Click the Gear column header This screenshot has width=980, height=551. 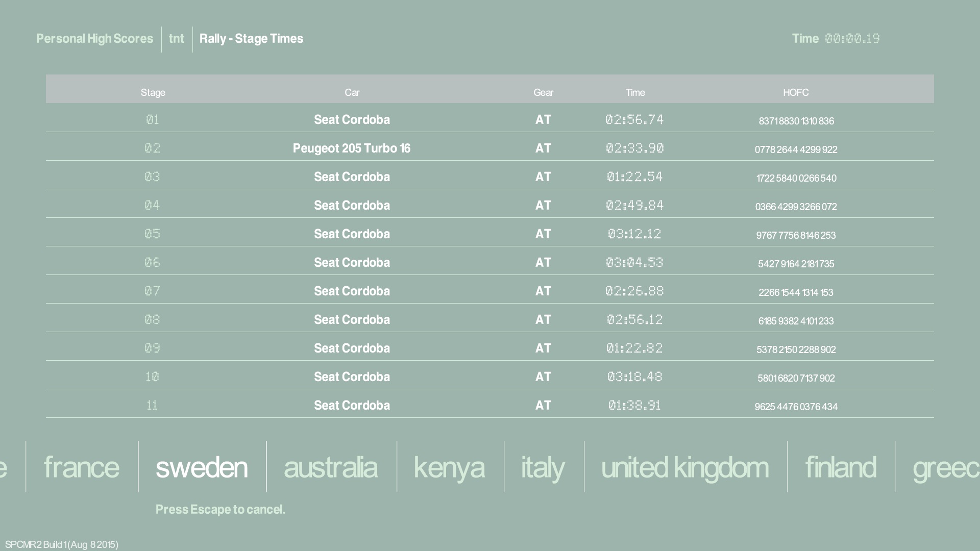543,92
